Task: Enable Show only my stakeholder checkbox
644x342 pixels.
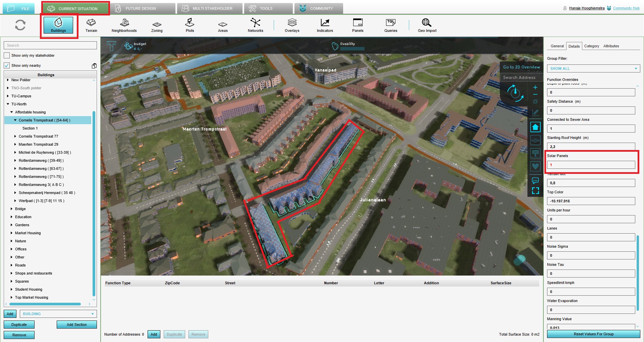Action: click(x=7, y=55)
